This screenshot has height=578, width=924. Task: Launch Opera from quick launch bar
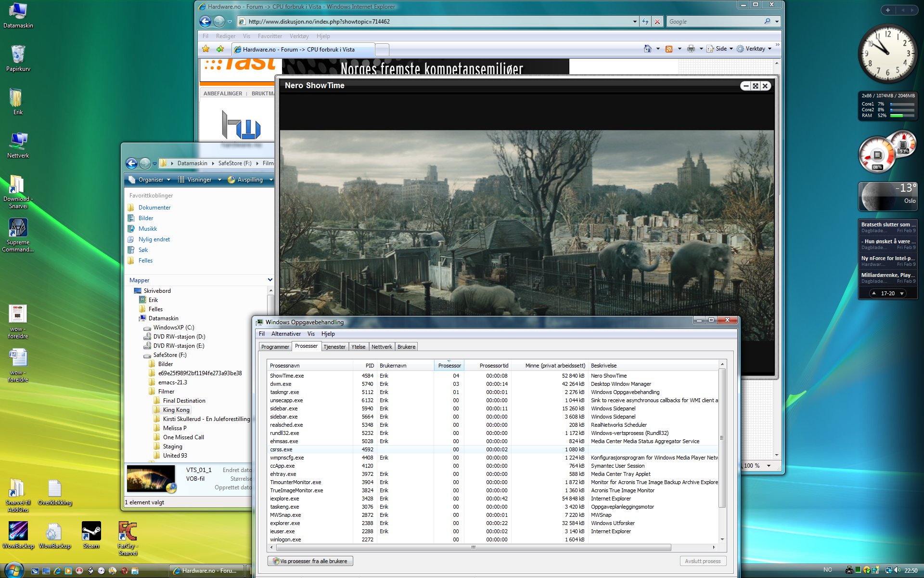(x=124, y=571)
